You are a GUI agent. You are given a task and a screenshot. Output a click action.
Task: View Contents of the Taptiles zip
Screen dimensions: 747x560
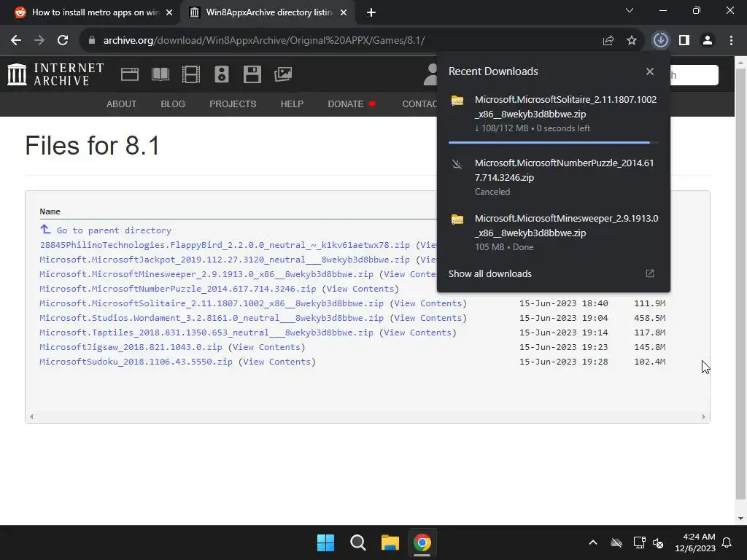(418, 332)
